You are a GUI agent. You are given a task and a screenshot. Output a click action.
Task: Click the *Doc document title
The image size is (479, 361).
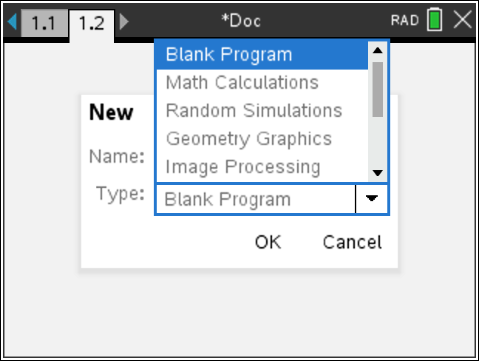(x=241, y=21)
